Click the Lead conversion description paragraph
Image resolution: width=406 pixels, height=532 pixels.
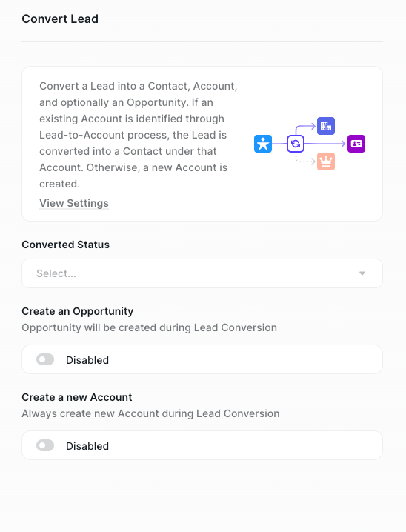(139, 135)
